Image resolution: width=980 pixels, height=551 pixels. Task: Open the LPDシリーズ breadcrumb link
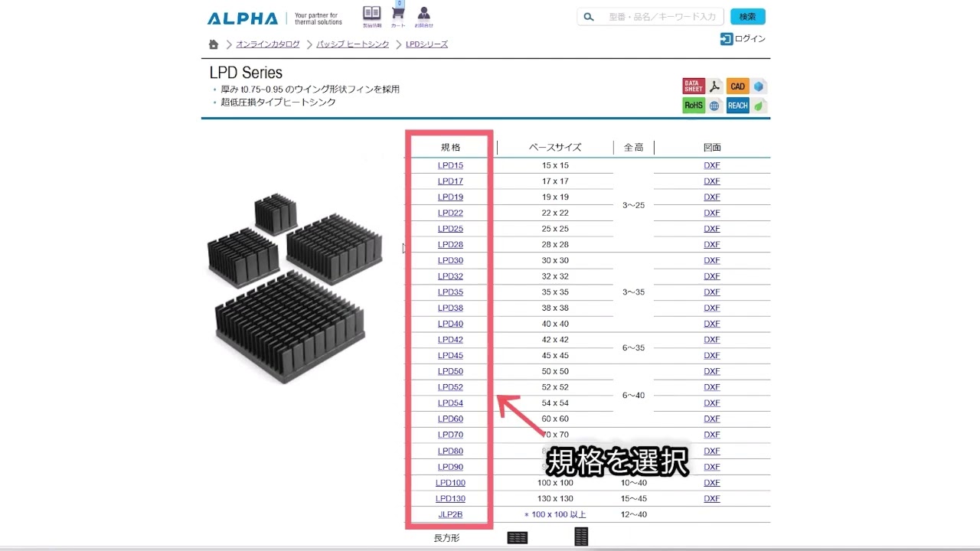point(426,44)
